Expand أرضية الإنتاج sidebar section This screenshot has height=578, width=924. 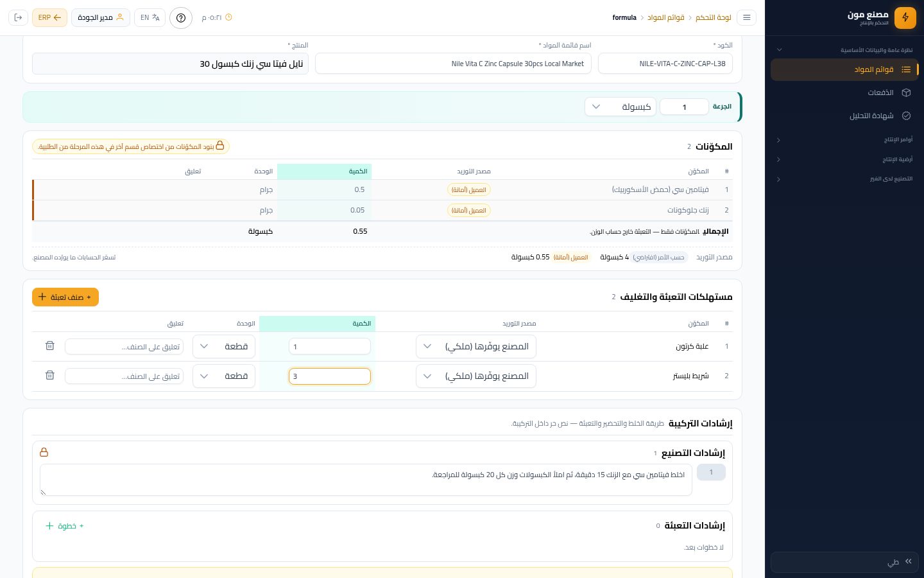tap(844, 159)
